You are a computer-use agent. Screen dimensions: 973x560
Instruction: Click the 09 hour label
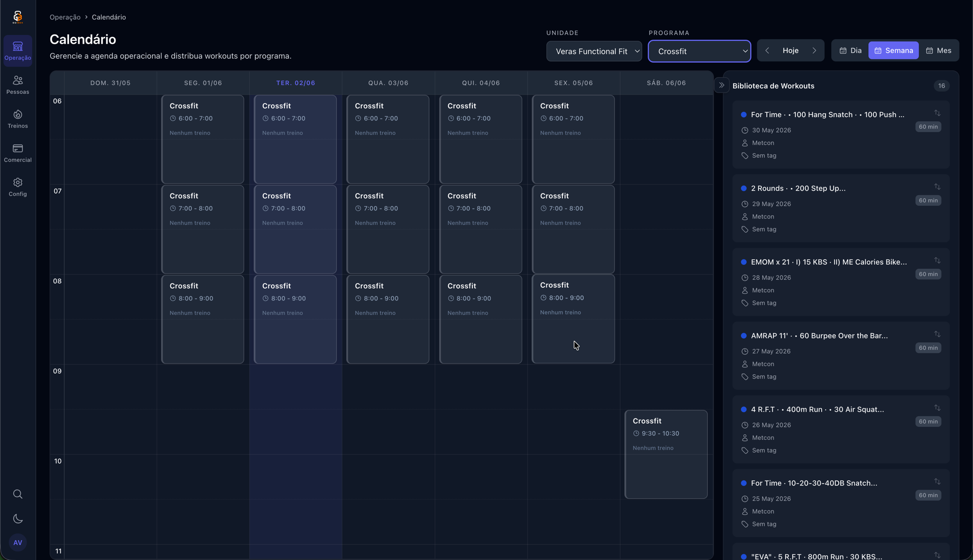click(57, 371)
